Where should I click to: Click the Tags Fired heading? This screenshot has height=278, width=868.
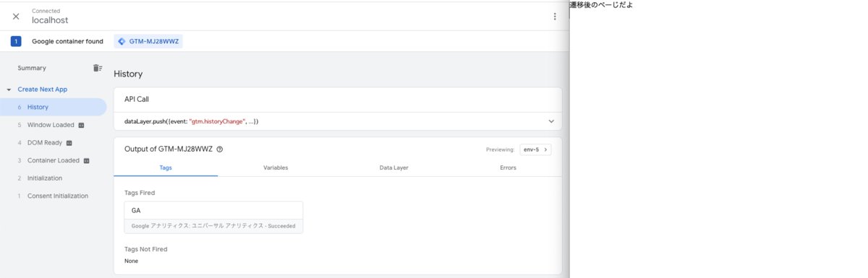[140, 193]
